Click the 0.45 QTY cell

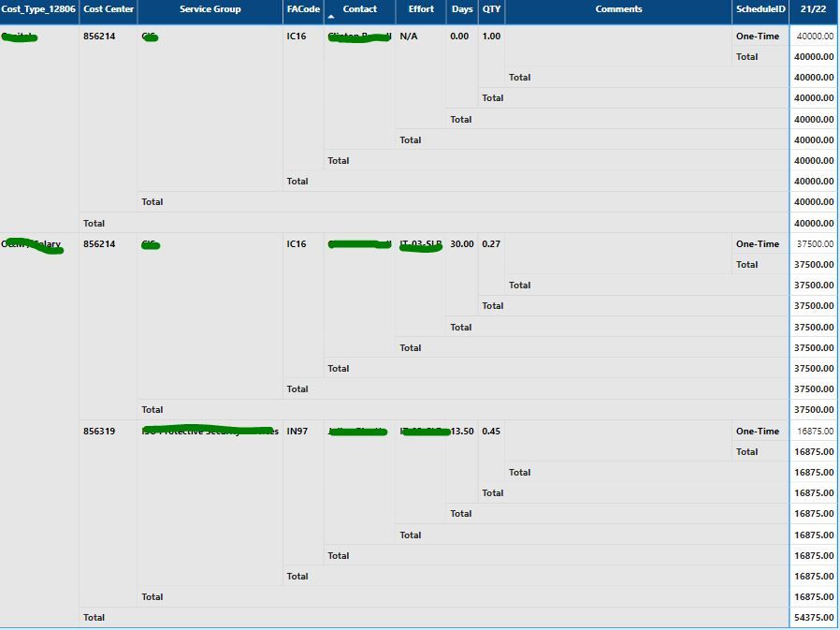click(491, 432)
